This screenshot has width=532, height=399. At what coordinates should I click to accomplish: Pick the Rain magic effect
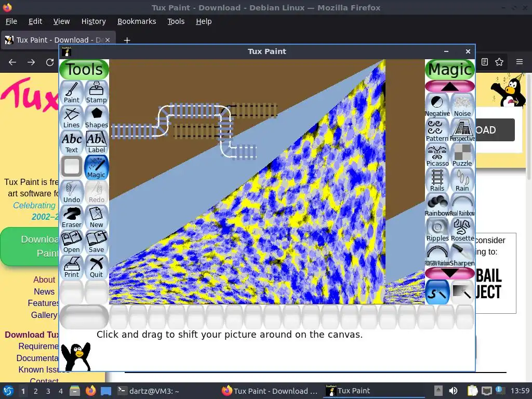pyautogui.click(x=462, y=180)
